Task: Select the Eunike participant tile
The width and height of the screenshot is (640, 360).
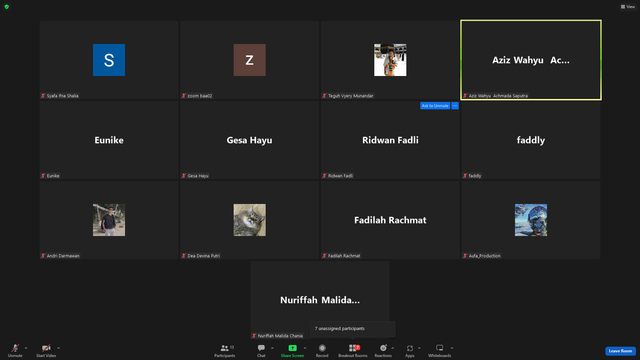Action: click(109, 140)
